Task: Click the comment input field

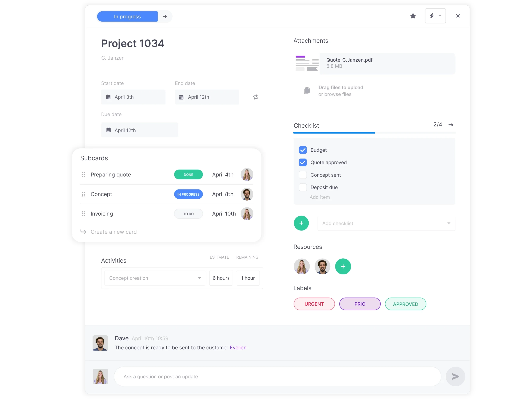Action: click(277, 376)
